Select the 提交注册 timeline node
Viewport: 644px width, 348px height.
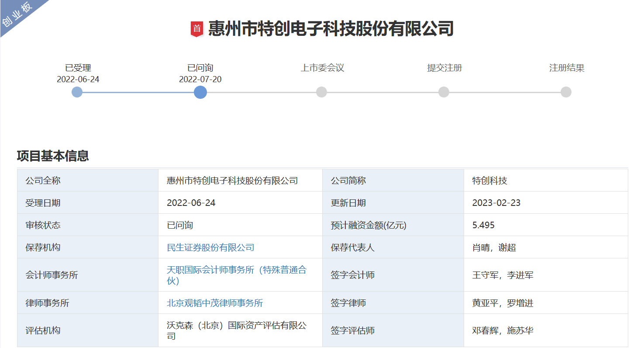(x=444, y=92)
